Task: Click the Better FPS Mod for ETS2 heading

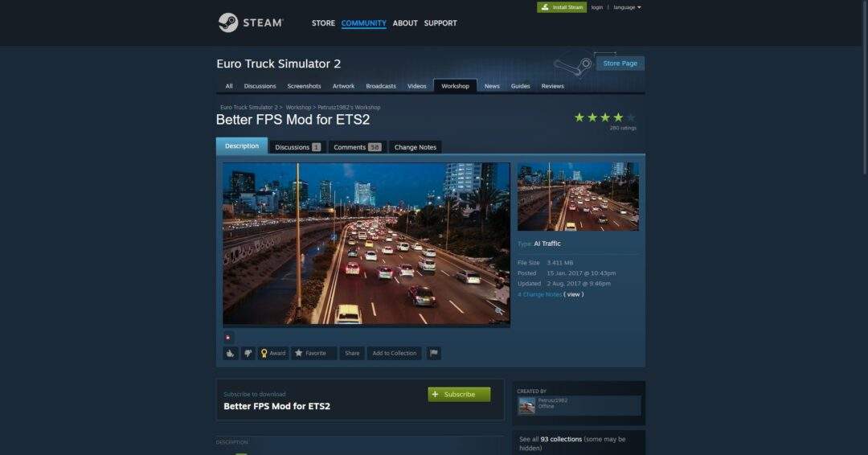Action: pos(293,120)
